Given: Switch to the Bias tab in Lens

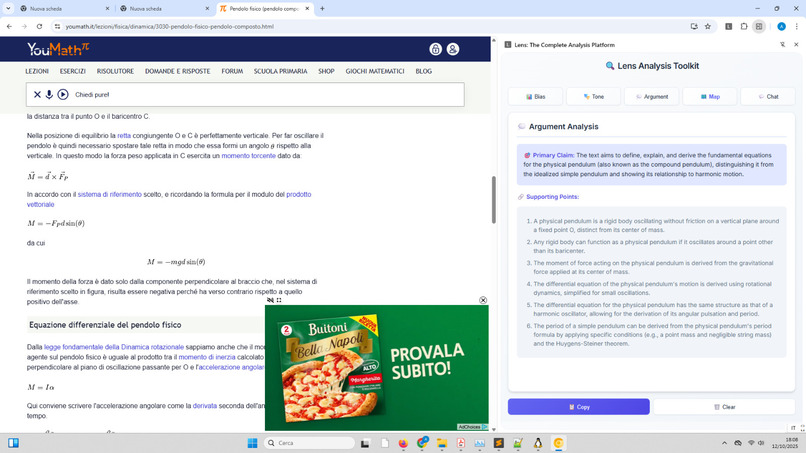Looking at the screenshot, I should (535, 97).
